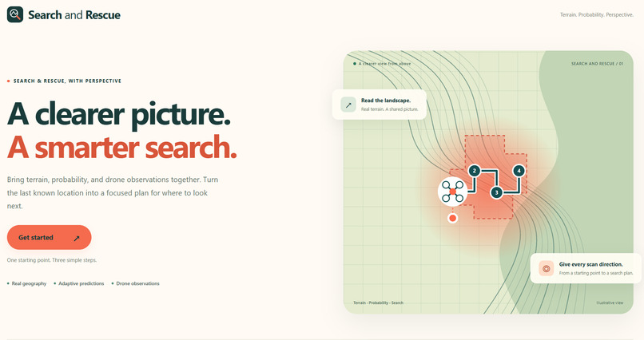Click waypoint marker 2 on the map
Image resolution: width=644 pixels, height=340 pixels.
tap(475, 171)
